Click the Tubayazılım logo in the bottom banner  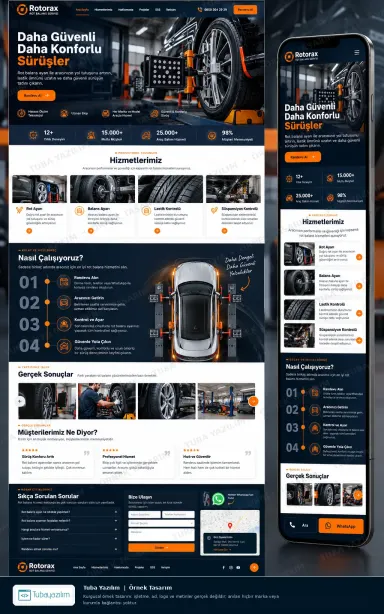pyautogui.click(x=44, y=595)
